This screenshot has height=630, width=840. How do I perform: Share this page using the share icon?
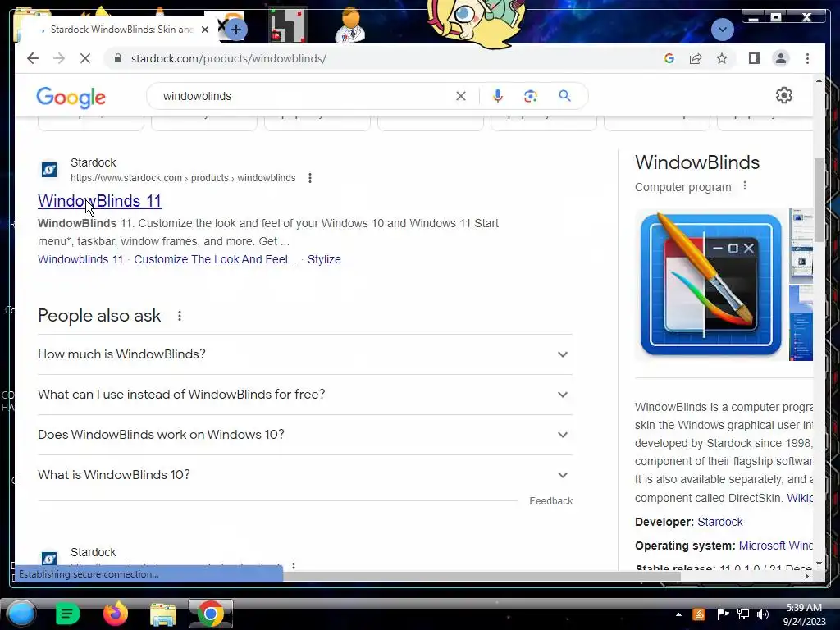point(696,58)
